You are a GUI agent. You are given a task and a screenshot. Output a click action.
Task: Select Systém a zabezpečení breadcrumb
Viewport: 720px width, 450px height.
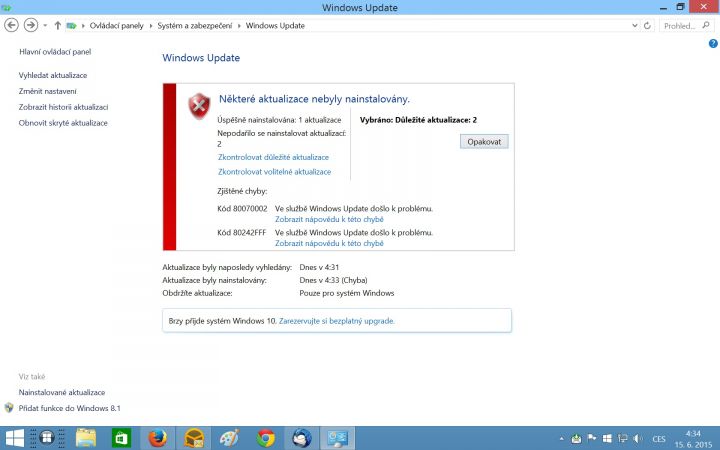coord(195,26)
